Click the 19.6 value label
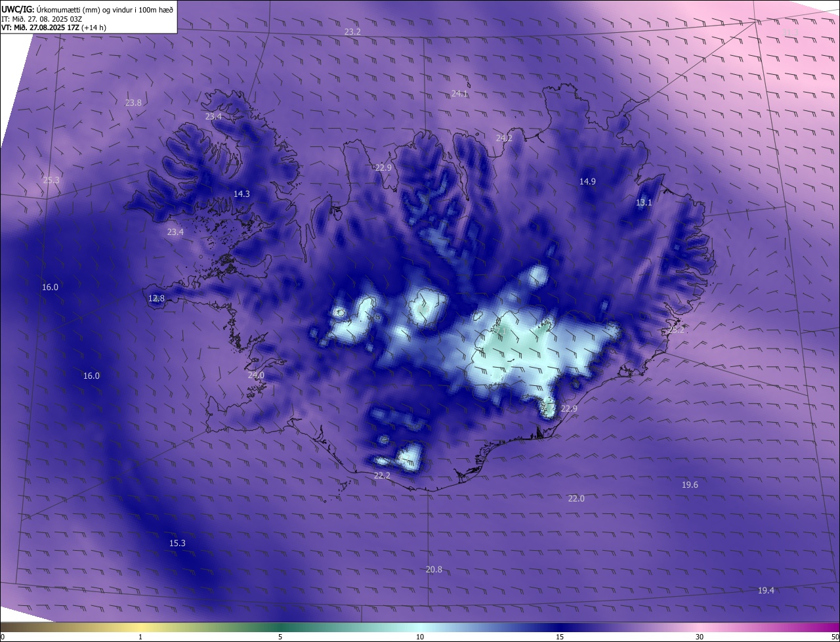Screen dimensions: 840x642 click(690, 484)
